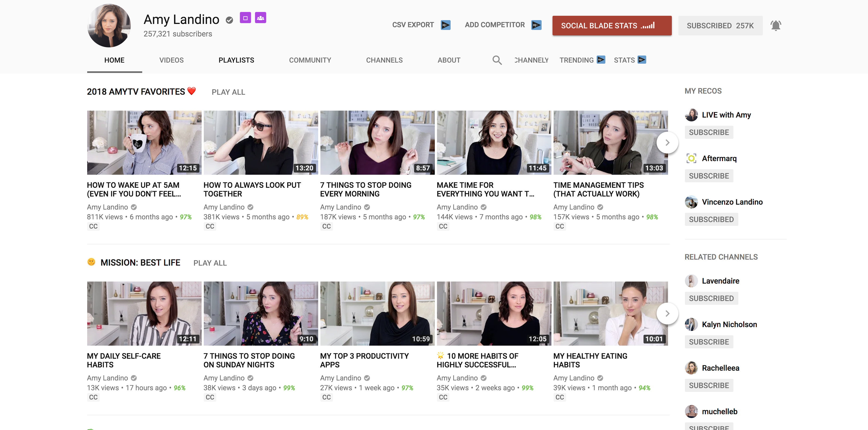Click the notification bell icon

pos(775,26)
